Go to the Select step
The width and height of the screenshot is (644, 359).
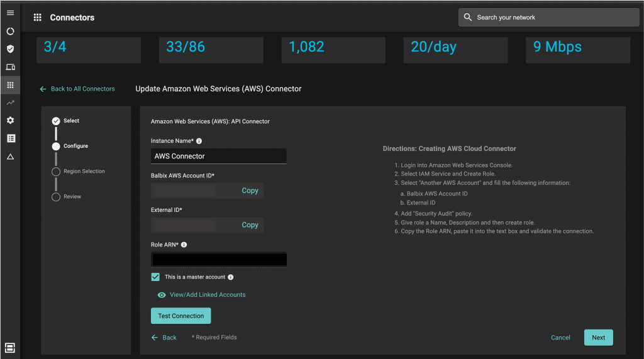pyautogui.click(x=65, y=121)
